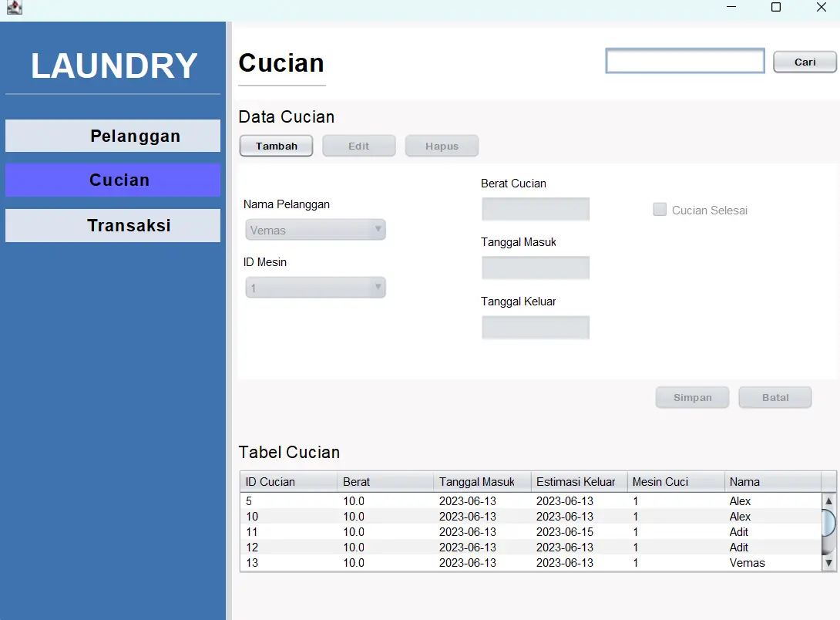Click the laundry application icon in the title bar
This screenshot has width=840, height=620.
point(13,7)
